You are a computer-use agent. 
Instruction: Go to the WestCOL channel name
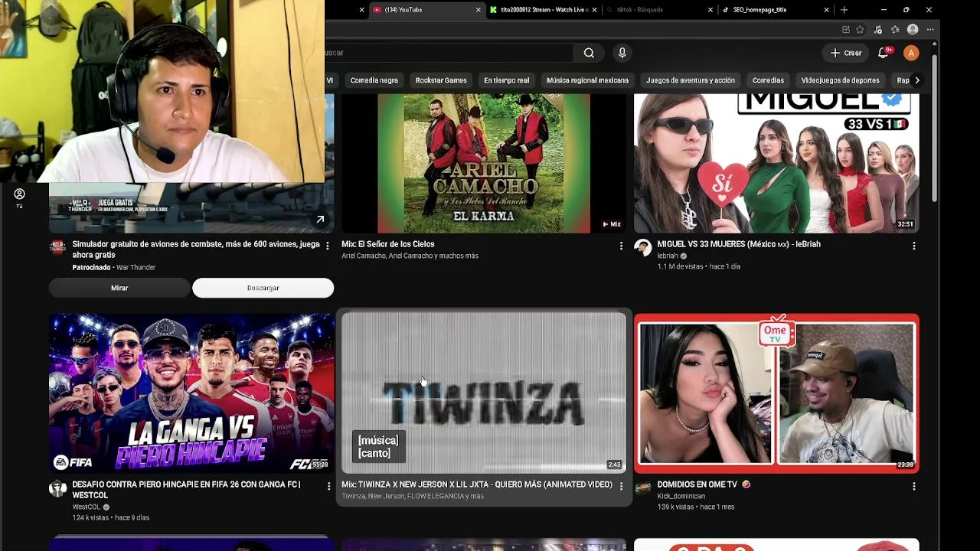click(x=87, y=507)
